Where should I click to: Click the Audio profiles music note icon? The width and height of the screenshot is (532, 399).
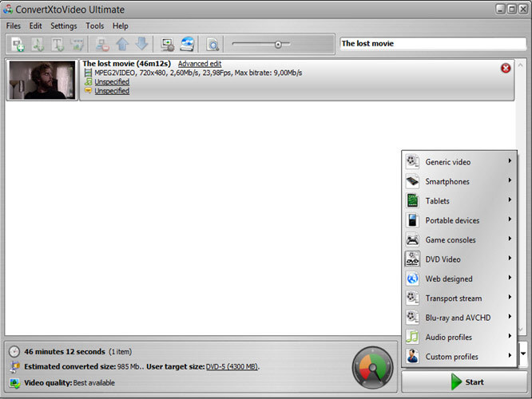point(412,337)
